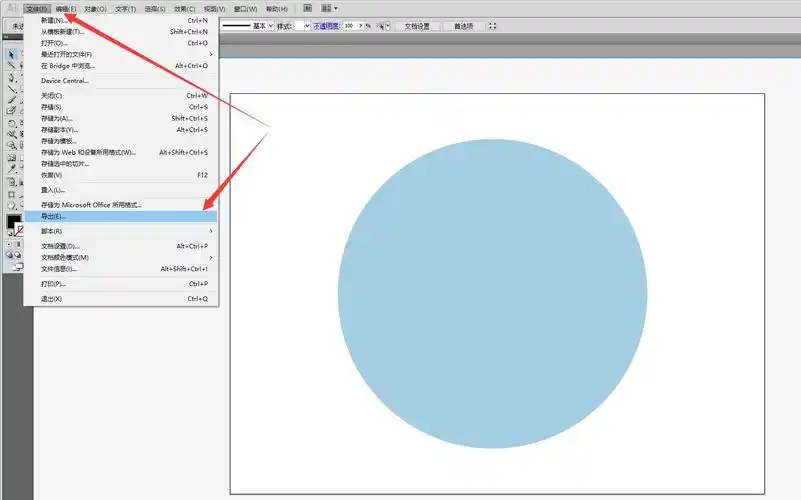Choose highlighted 导出(E) menu item
This screenshot has width=801, height=500.
coord(121,217)
